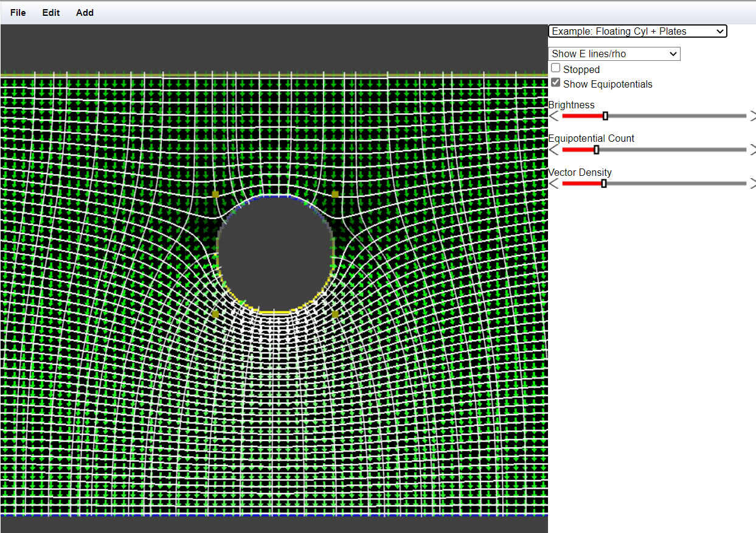Uncheck Show Equipotentials checkbox
The image size is (756, 533).
click(x=556, y=83)
